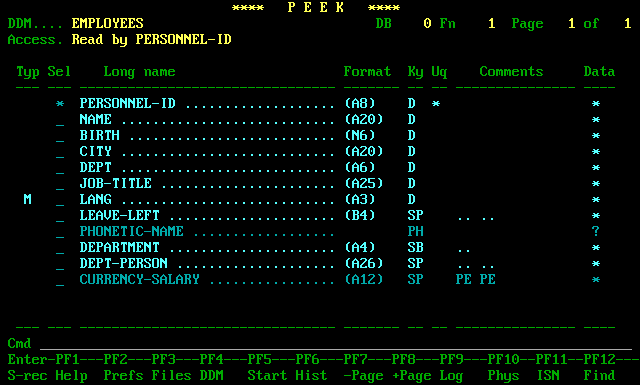Click the M type marker beside LANG
This screenshot has height=385, width=640.
point(27,199)
